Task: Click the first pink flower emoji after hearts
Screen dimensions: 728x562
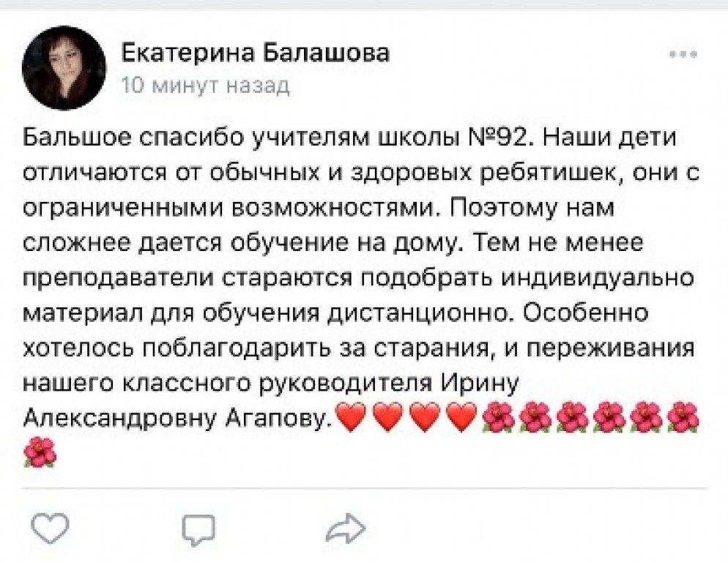Action: pyautogui.click(x=499, y=418)
